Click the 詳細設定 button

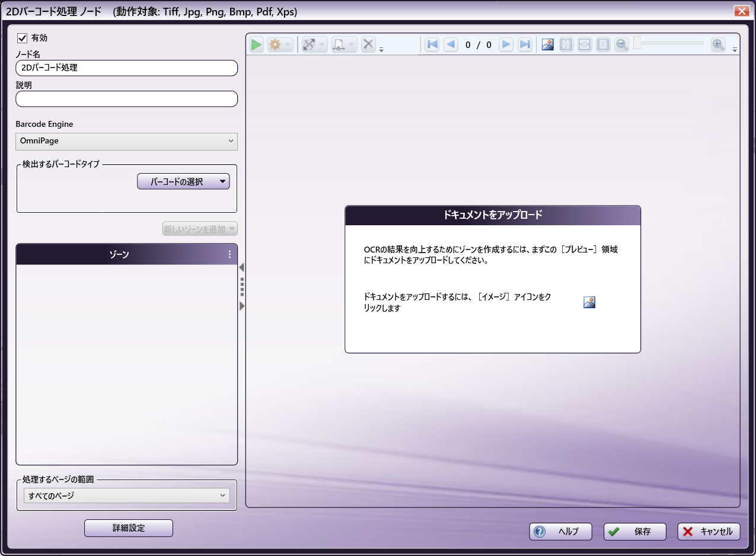coord(129,528)
